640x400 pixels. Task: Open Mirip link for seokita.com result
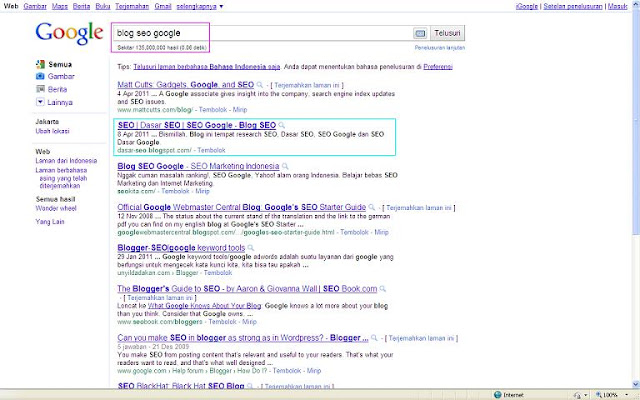click(202, 191)
